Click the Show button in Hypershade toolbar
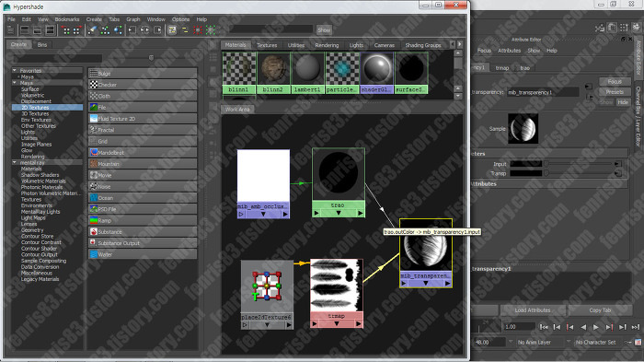Screen dimensions: 644x362 pyautogui.click(x=324, y=30)
